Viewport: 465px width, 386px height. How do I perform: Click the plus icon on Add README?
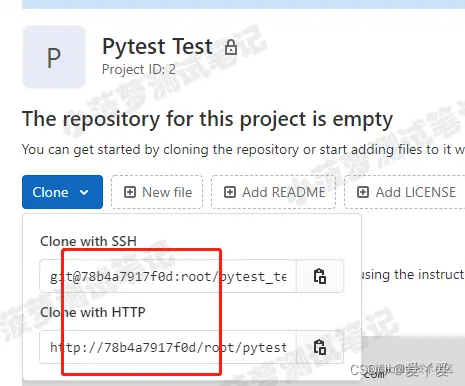(230, 192)
